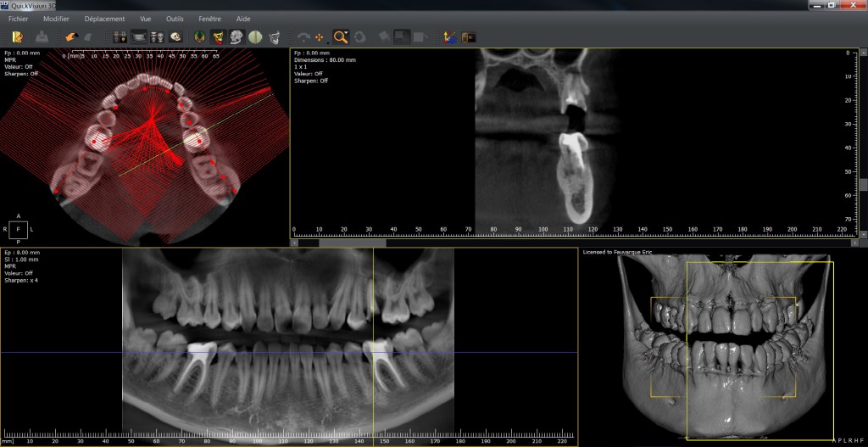This screenshot has width=868, height=447.
Task: Open the Outils menu
Action: [x=175, y=19]
